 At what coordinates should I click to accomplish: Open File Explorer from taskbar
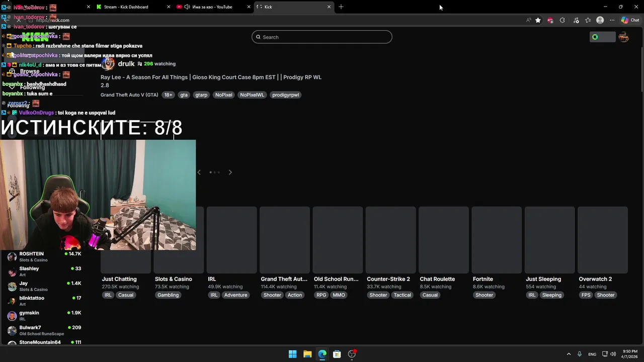click(307, 354)
